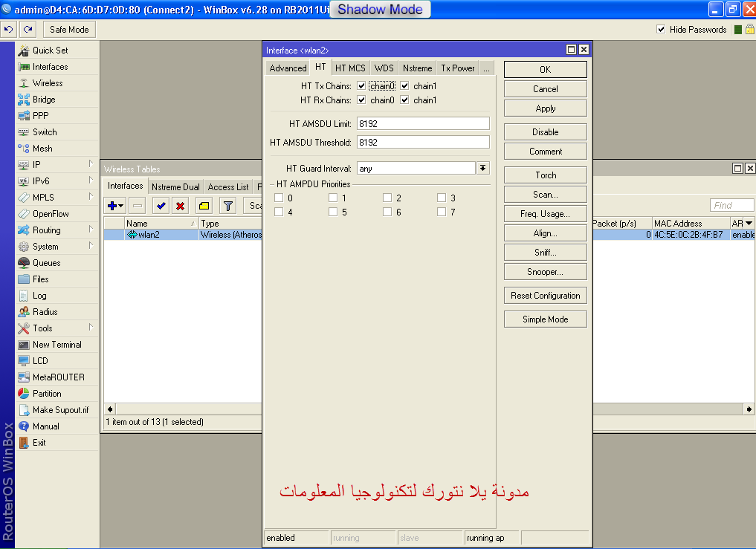Toggle HT Rx Chains chain1 checkbox
Screen dimensions: 756x549
pos(404,100)
